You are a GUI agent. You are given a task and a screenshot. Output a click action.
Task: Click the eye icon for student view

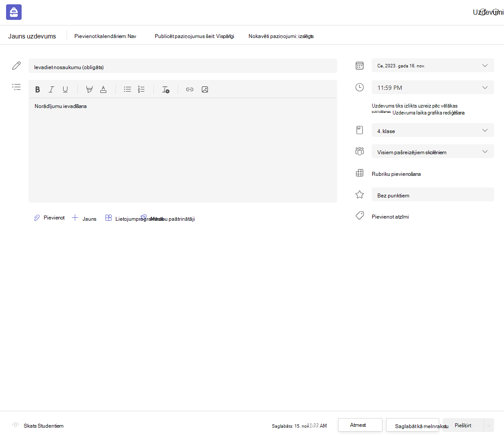[16, 425]
